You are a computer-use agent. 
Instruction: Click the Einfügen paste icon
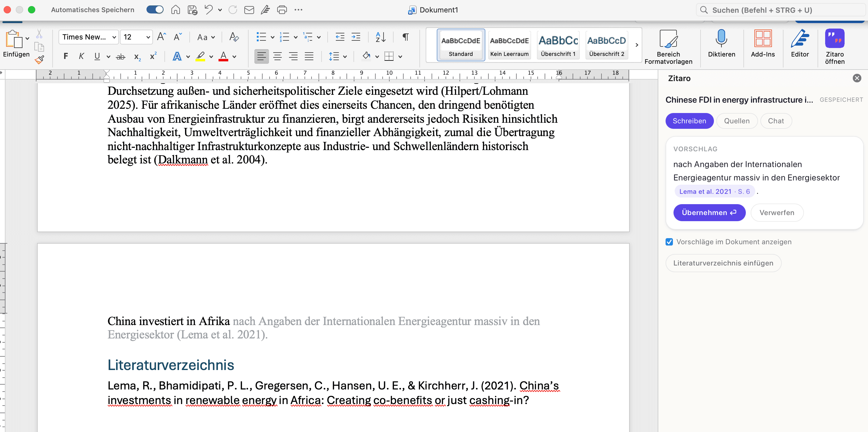click(14, 39)
